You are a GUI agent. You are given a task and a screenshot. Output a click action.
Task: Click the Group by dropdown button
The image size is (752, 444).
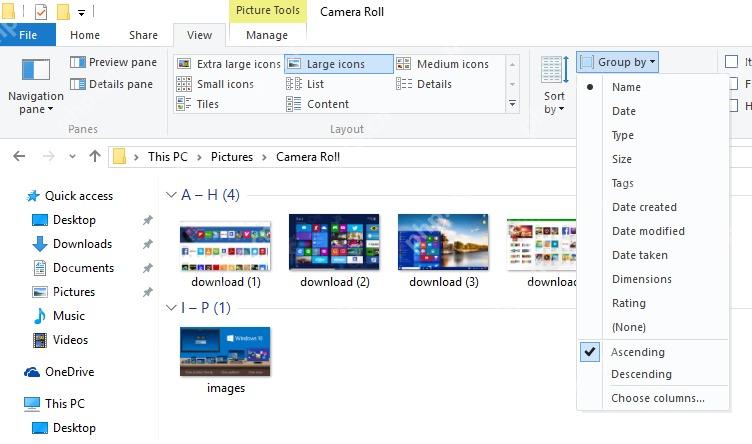[617, 62]
